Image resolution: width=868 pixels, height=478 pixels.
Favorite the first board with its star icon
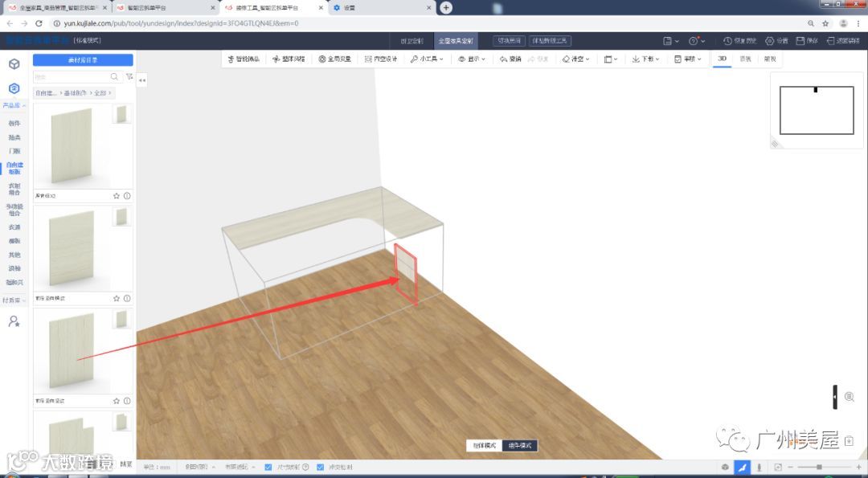(x=117, y=196)
